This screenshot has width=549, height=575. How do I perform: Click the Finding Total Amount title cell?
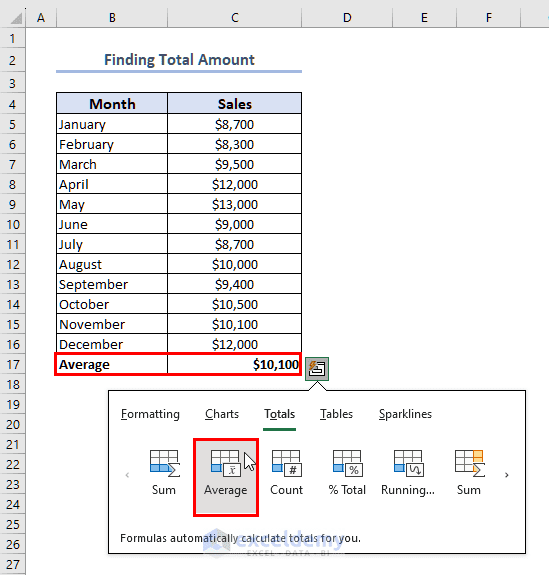click(x=179, y=60)
